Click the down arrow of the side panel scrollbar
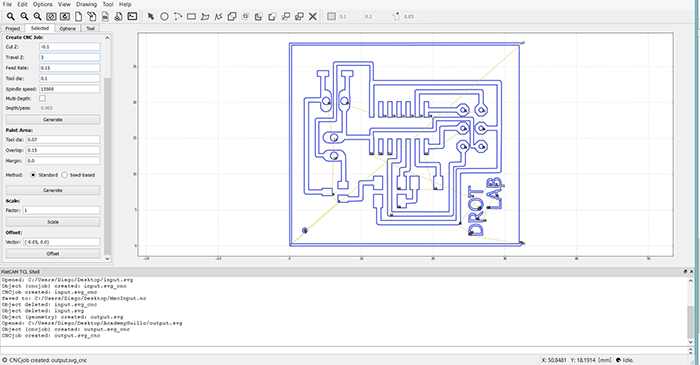The width and height of the screenshot is (700, 365). tap(107, 258)
